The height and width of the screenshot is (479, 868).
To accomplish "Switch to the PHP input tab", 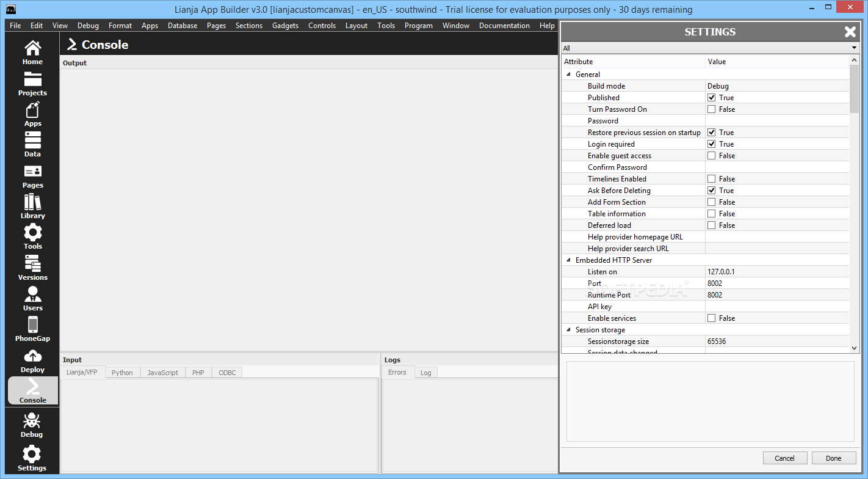I will click(198, 373).
